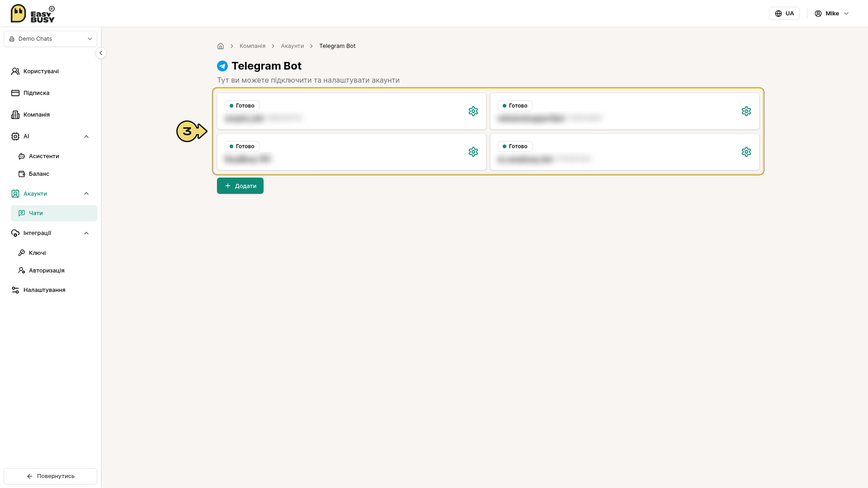Click the Авторизація user-key icon
Image resolution: width=868 pixels, height=488 pixels.
click(22, 271)
